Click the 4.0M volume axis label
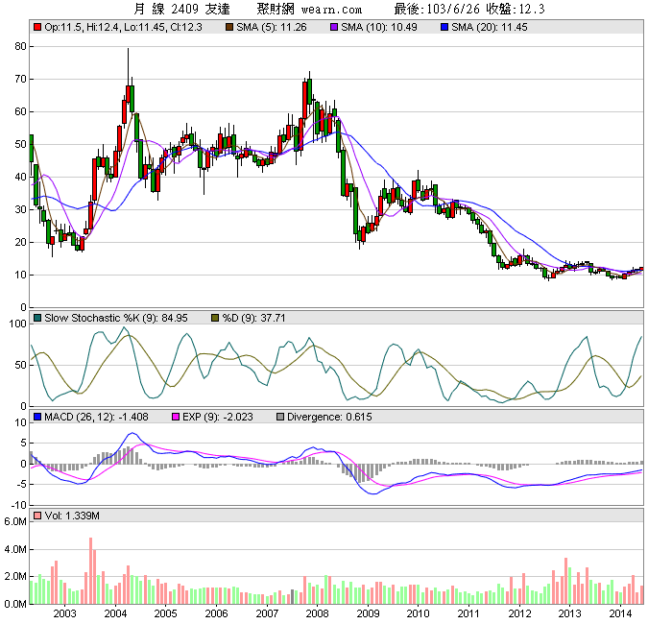672x624 pixels. [15, 549]
